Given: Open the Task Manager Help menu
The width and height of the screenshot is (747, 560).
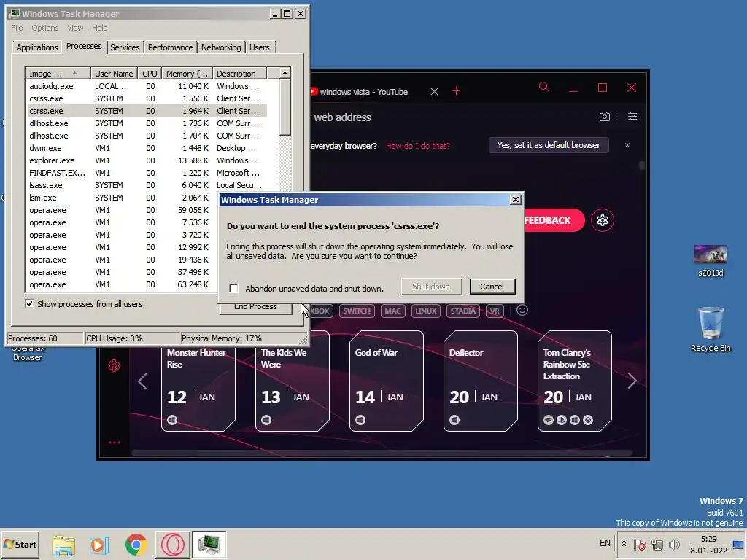Looking at the screenshot, I should pyautogui.click(x=99, y=28).
